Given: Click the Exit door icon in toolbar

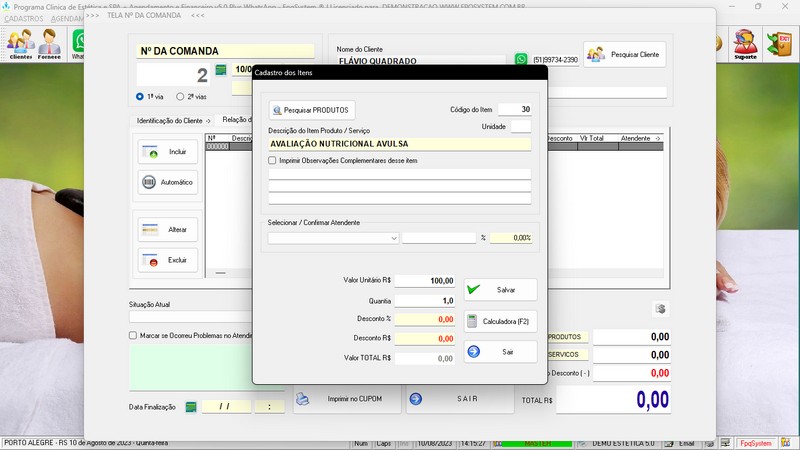Looking at the screenshot, I should pyautogui.click(x=780, y=44).
